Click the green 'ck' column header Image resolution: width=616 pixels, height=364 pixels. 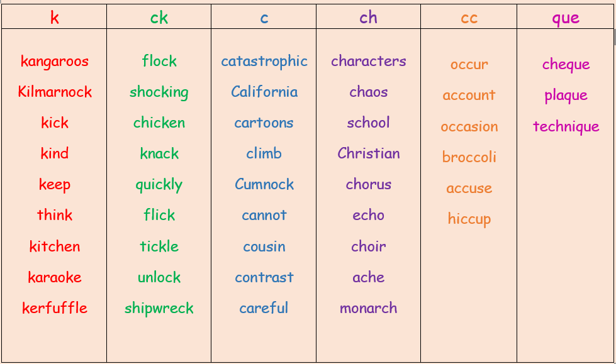tap(159, 18)
